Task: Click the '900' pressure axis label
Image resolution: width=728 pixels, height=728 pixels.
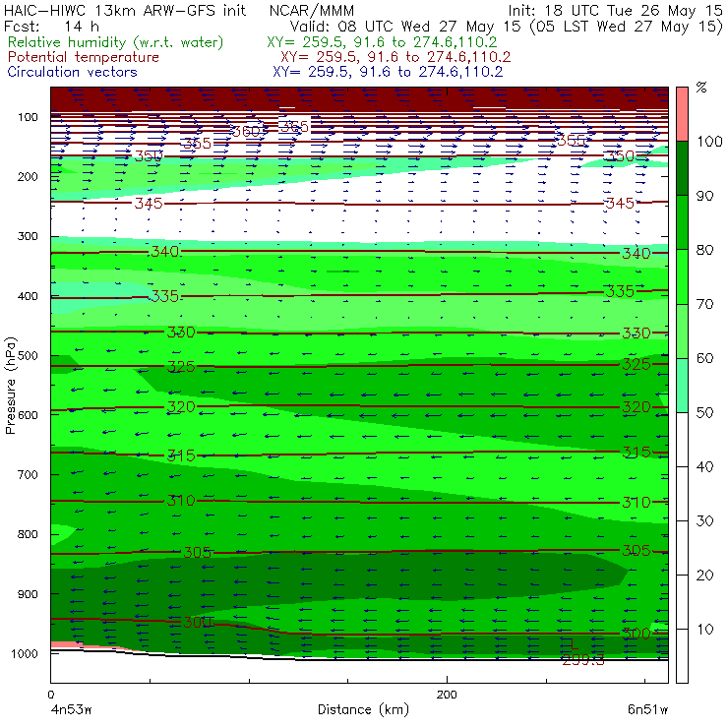Action: pyautogui.click(x=28, y=594)
